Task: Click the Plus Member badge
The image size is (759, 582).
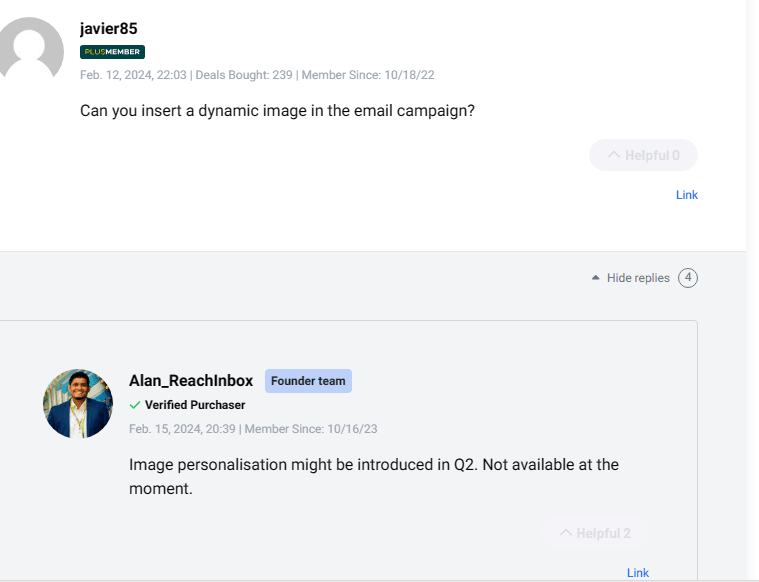Action: pyautogui.click(x=112, y=52)
